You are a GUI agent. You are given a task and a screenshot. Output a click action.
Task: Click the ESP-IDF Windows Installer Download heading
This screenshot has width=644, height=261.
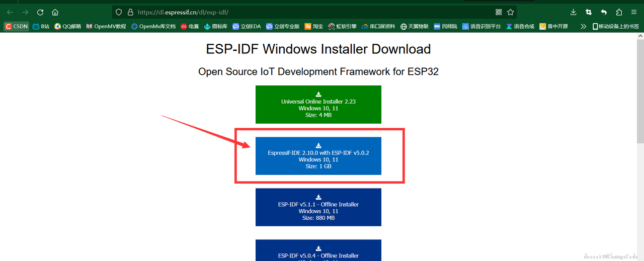coord(318,49)
